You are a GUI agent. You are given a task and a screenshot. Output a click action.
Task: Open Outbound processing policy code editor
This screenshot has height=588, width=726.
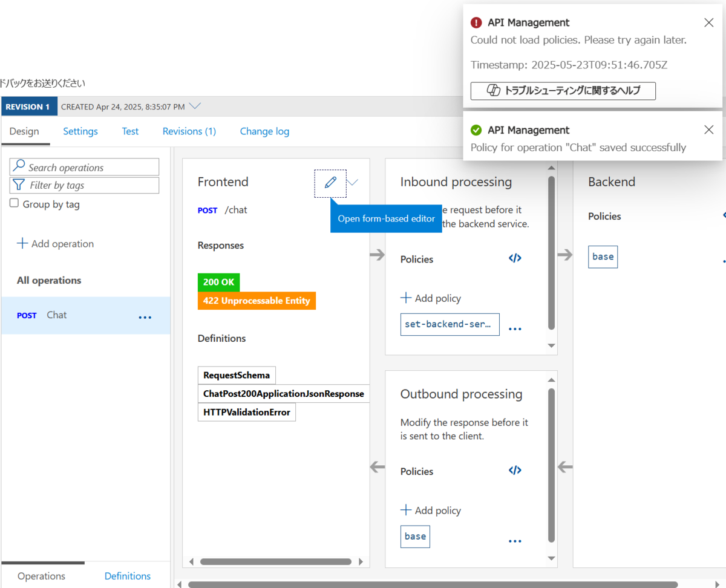click(515, 471)
